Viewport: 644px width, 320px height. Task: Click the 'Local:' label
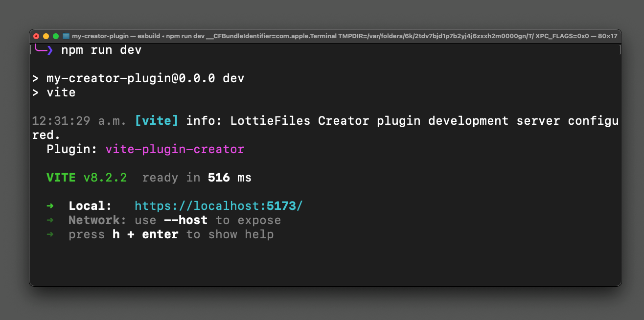(x=91, y=206)
